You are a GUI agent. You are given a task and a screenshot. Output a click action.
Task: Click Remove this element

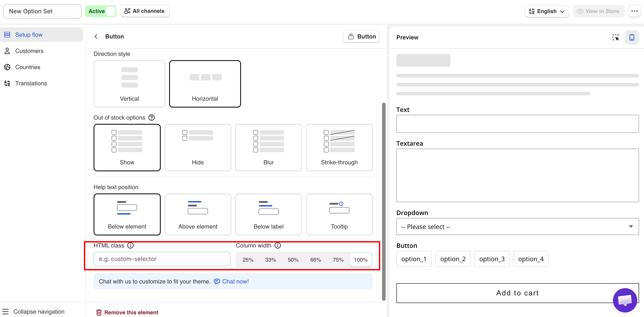[127, 312]
